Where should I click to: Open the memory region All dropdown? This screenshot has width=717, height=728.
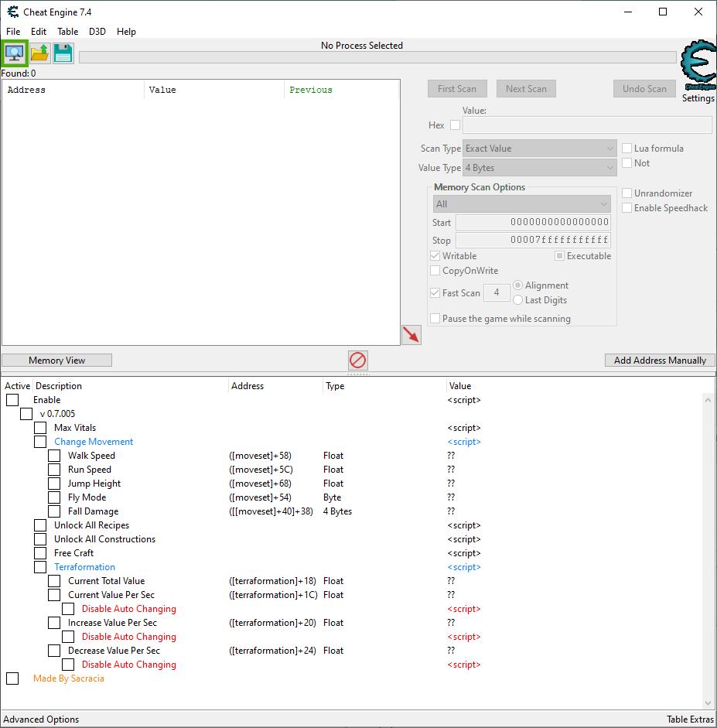tap(521, 204)
